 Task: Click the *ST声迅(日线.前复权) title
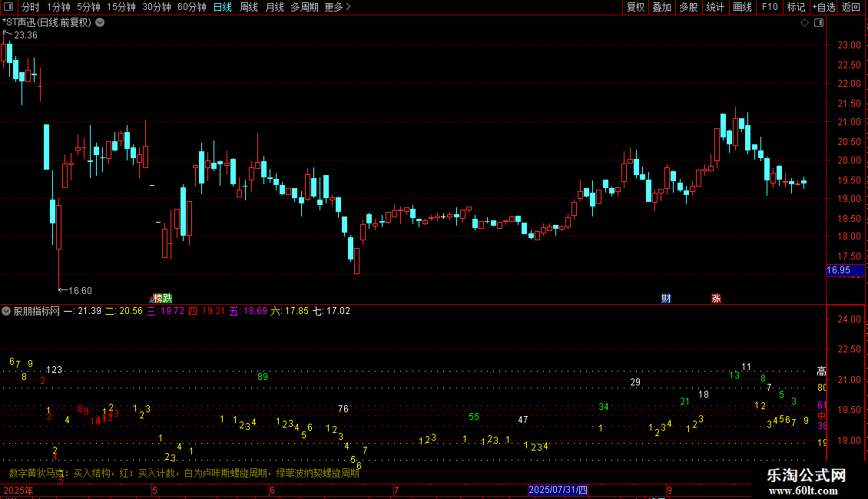coord(47,23)
